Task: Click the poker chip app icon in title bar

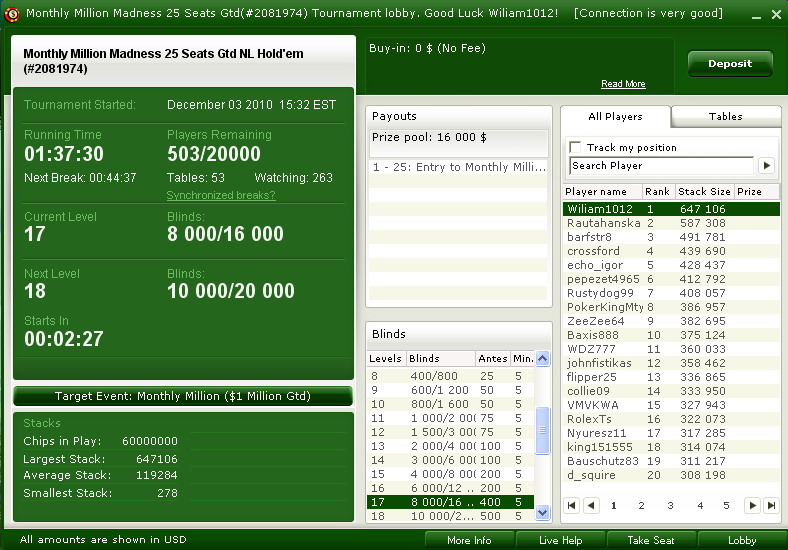Action: coord(12,14)
